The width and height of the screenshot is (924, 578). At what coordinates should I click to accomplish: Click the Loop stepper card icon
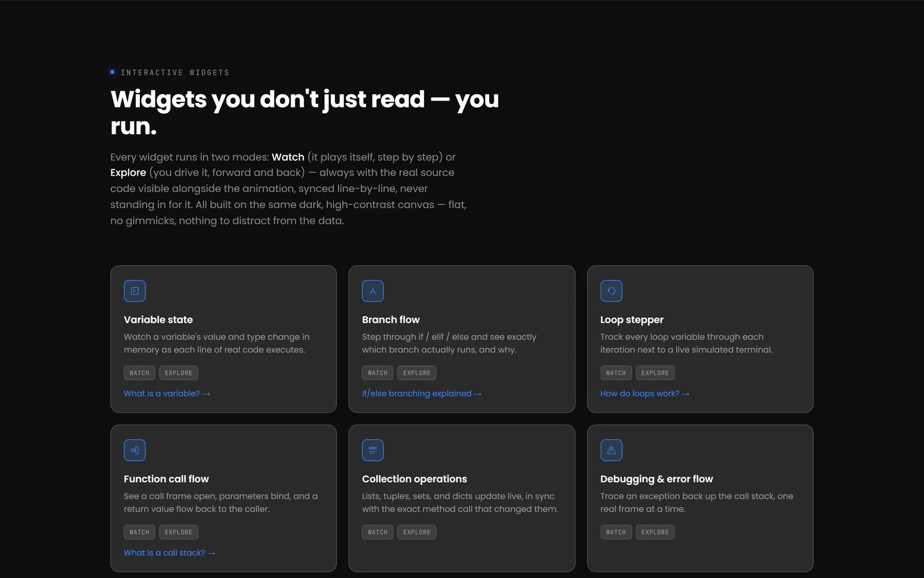pyautogui.click(x=611, y=291)
